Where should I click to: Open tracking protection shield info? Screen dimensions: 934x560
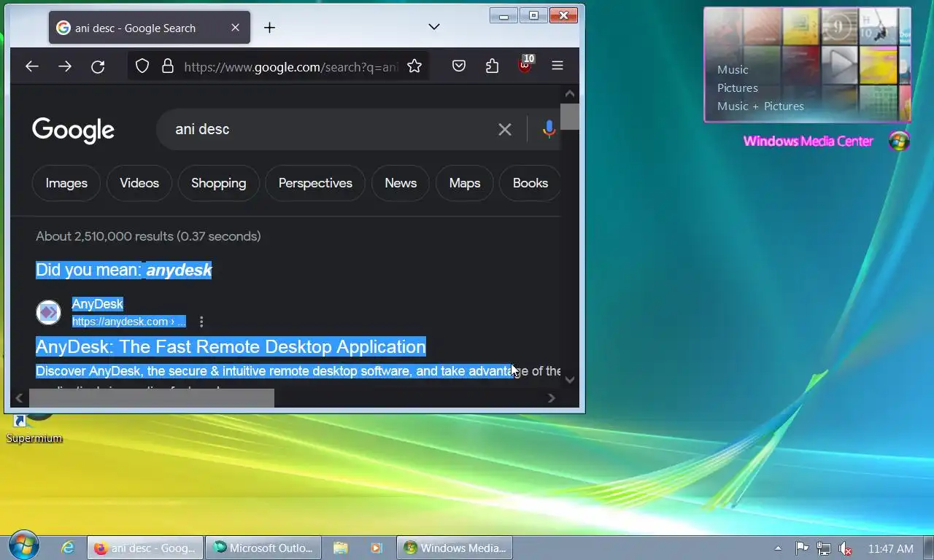pos(142,66)
